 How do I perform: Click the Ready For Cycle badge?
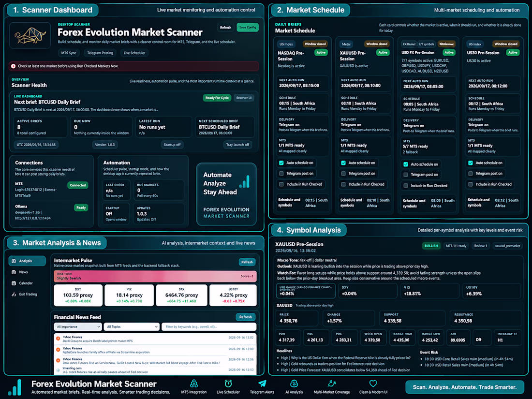[217, 98]
